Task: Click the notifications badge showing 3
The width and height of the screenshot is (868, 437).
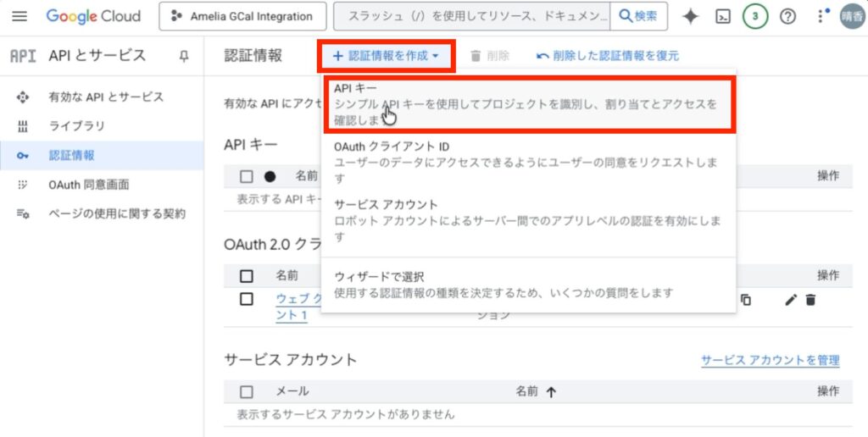Action: [x=755, y=17]
